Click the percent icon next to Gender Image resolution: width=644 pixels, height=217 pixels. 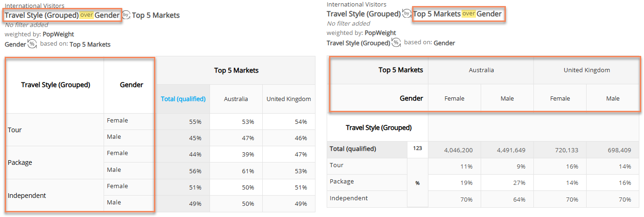pos(32,44)
